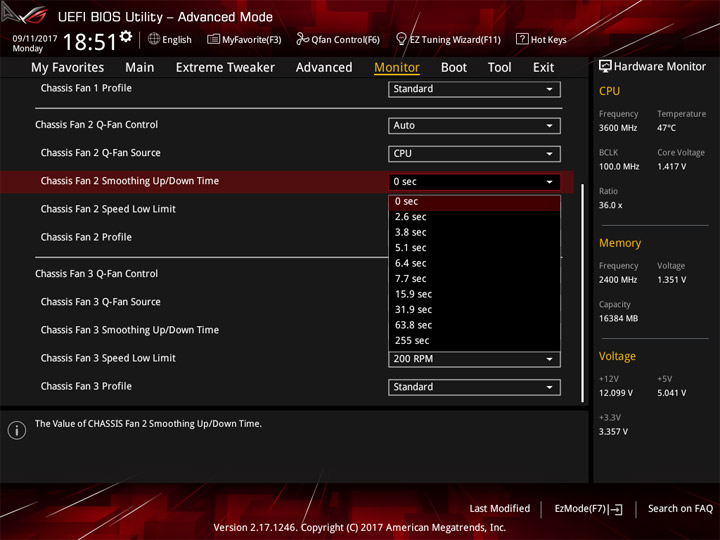The height and width of the screenshot is (540, 720).
Task: Select Chassis Fan 2 Q-Fan Control label
Action: pyautogui.click(x=96, y=125)
